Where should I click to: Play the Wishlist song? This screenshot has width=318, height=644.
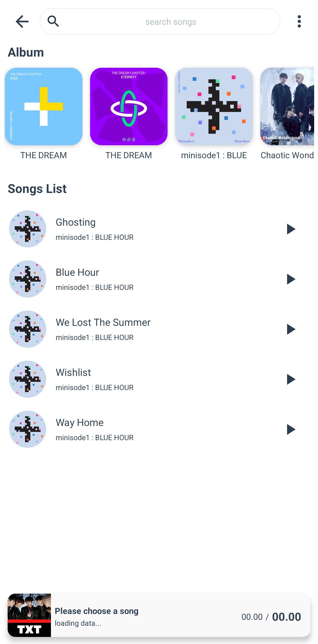(x=291, y=379)
